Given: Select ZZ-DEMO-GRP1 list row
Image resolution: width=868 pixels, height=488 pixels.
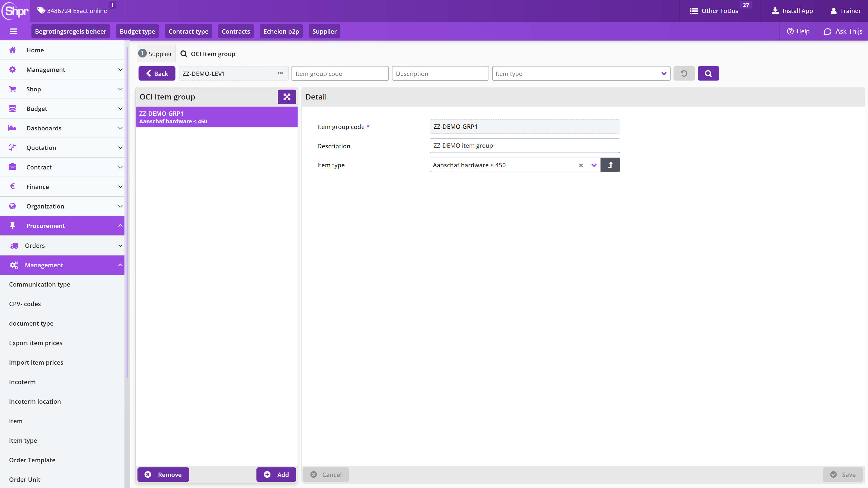Looking at the screenshot, I should tap(216, 117).
